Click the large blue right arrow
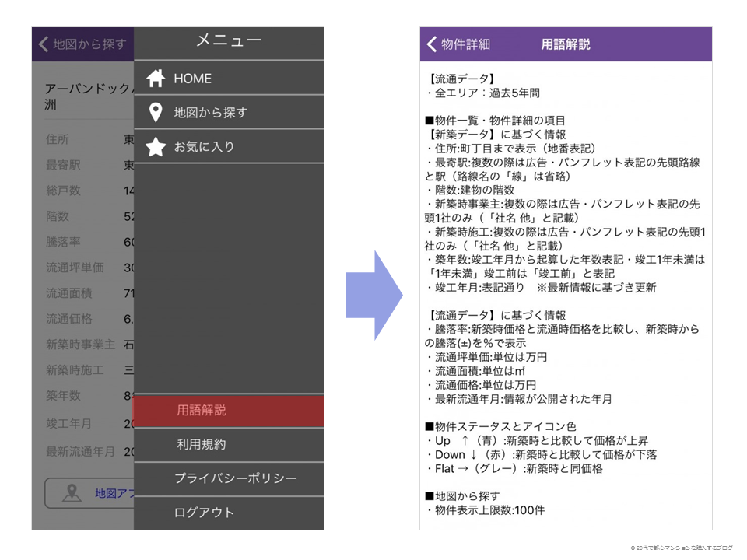Screen dimensions: 747x560 373,295
